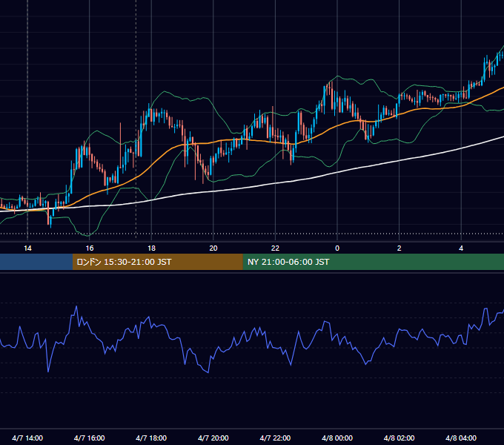504x445 pixels.
Task: Click the 4/8 00:00 time label
Action: point(337,438)
